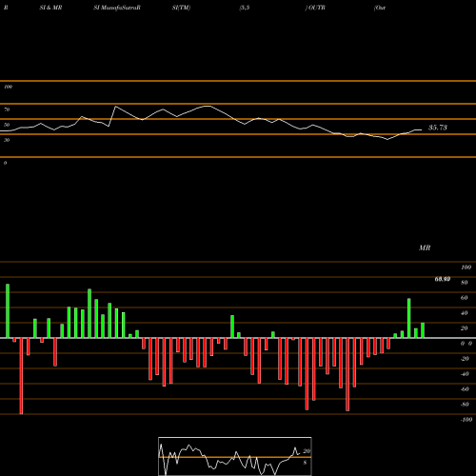
Task: Click the '60' label on the MR axis
Action: [x=465, y=298]
